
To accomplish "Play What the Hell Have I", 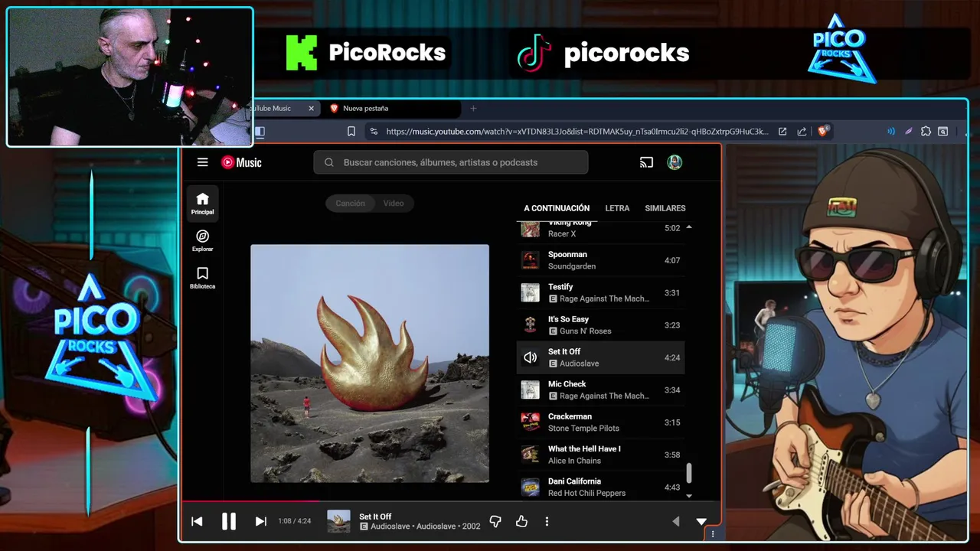I will (600, 455).
